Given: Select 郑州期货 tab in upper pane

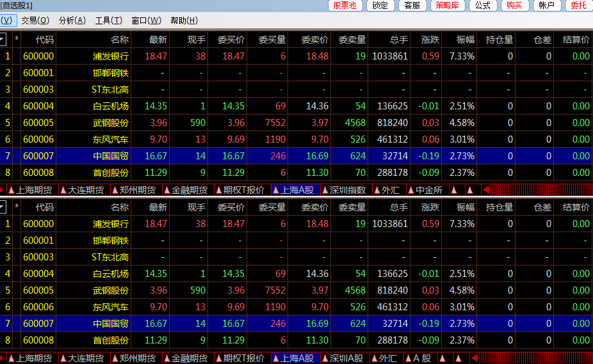Looking at the screenshot, I should pos(134,190).
